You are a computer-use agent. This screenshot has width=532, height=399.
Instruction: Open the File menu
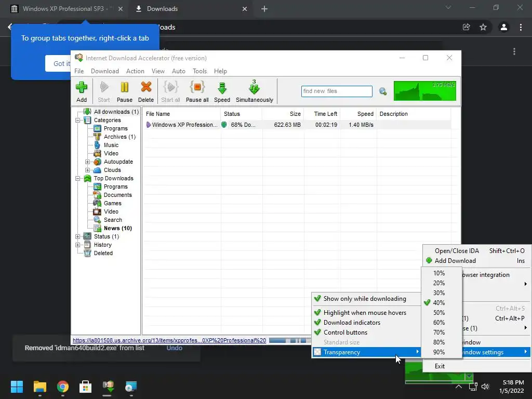(x=79, y=71)
